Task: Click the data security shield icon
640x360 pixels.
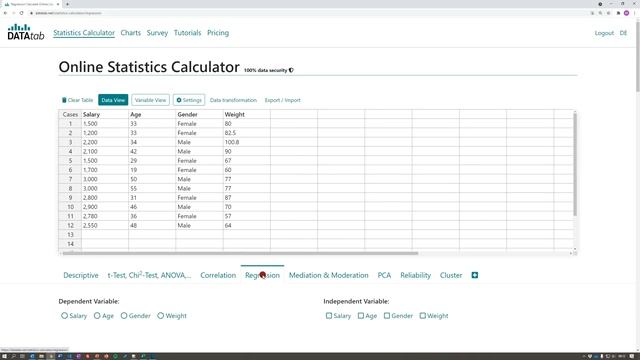Action: pyautogui.click(x=291, y=70)
